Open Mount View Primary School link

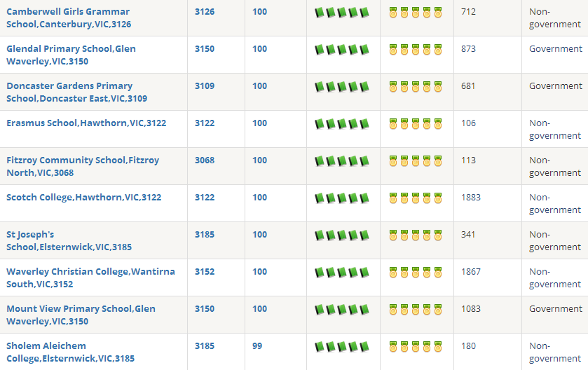[81, 315]
